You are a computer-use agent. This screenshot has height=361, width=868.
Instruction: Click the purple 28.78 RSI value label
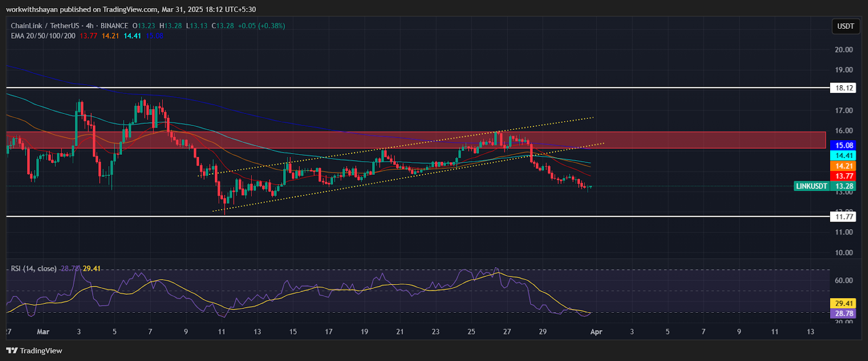[844, 313]
